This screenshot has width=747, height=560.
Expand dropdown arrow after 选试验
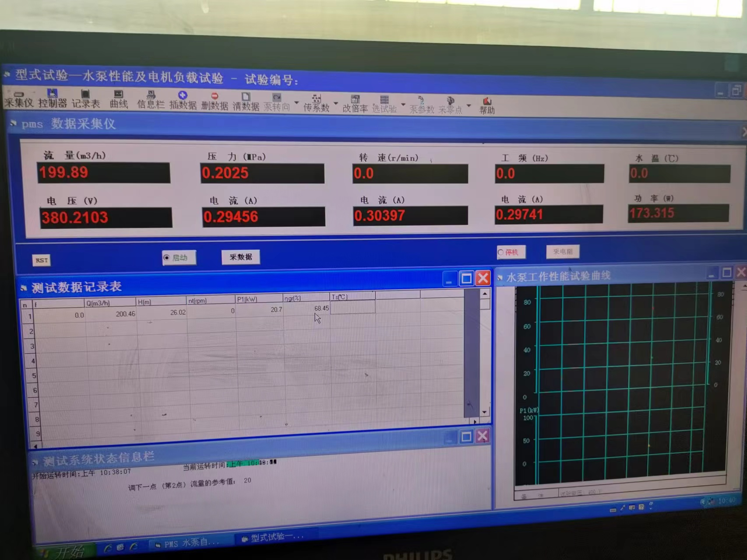pyautogui.click(x=403, y=105)
